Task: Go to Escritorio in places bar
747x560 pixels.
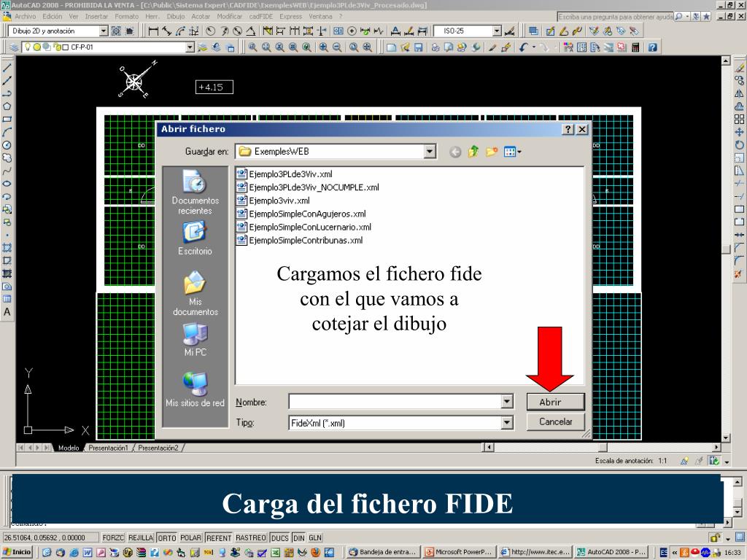Action: [x=196, y=239]
